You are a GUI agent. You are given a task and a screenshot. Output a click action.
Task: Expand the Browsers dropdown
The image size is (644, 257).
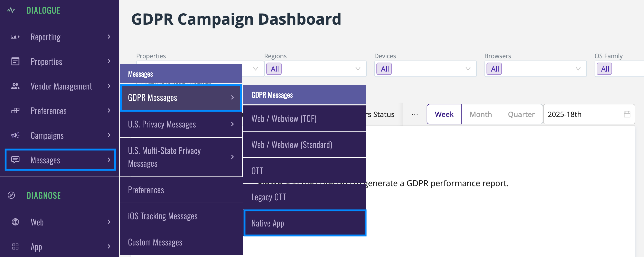tap(536, 69)
